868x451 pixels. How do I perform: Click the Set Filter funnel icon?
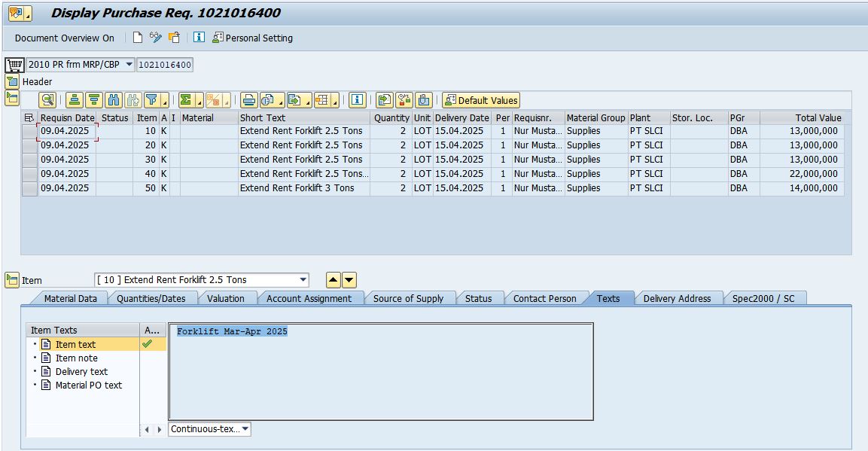152,100
